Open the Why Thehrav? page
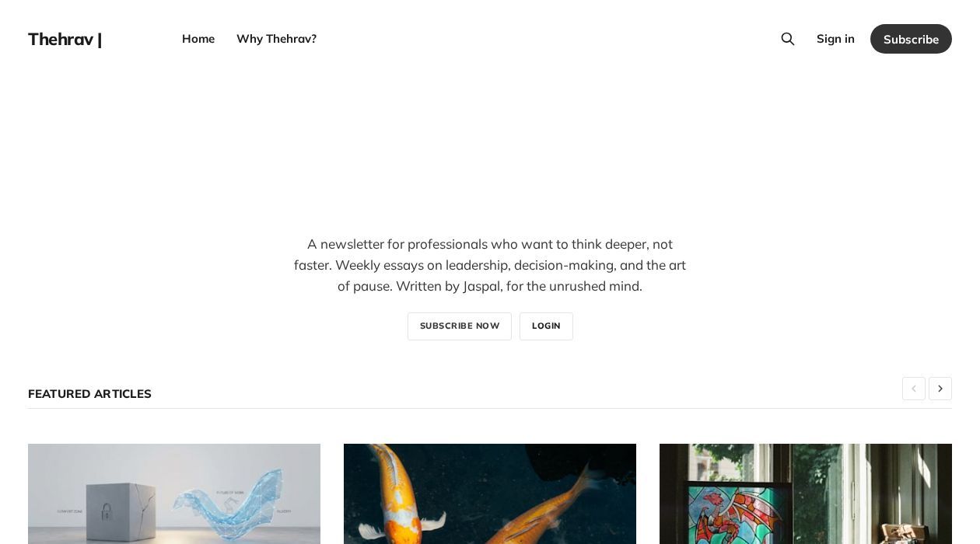The image size is (980, 544). pos(276,39)
